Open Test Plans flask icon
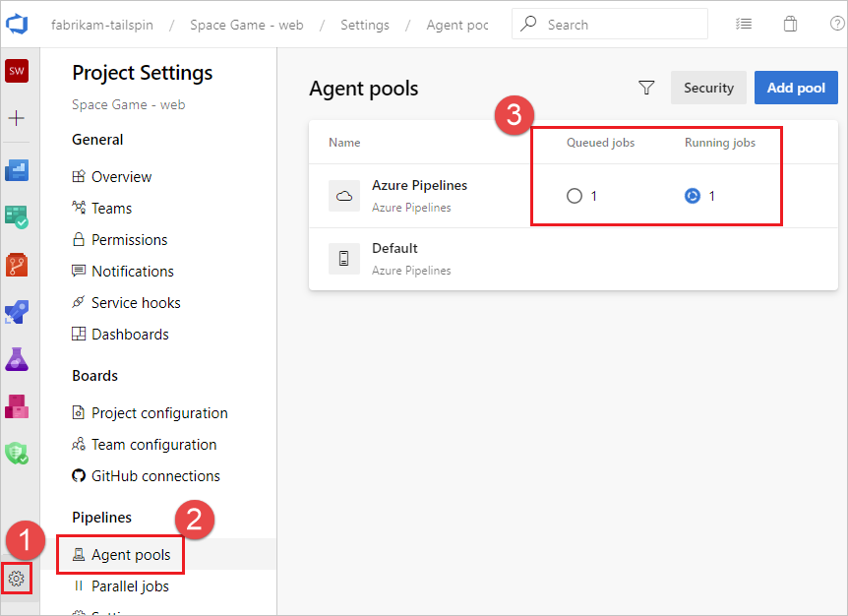 point(17,359)
